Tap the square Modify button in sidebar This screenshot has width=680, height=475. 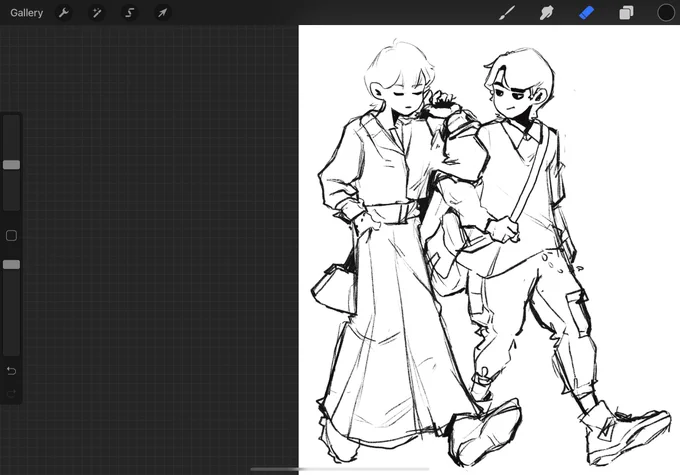(x=11, y=236)
